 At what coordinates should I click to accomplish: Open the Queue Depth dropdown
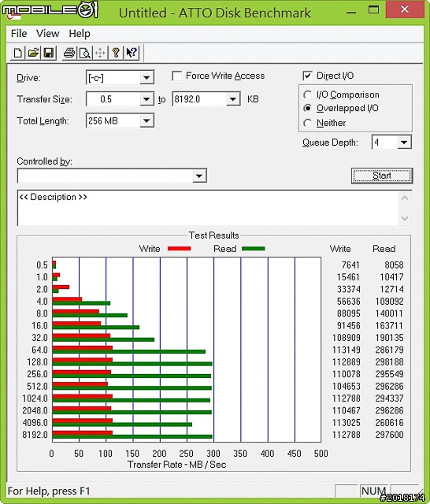point(404,142)
